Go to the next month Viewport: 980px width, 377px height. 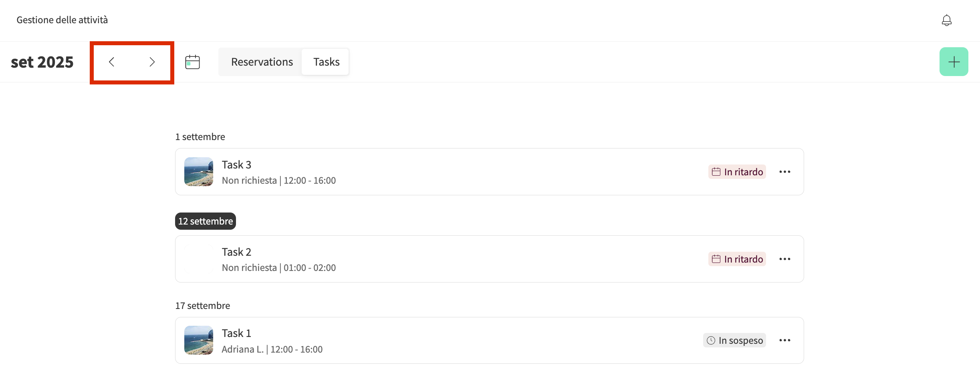click(x=152, y=62)
